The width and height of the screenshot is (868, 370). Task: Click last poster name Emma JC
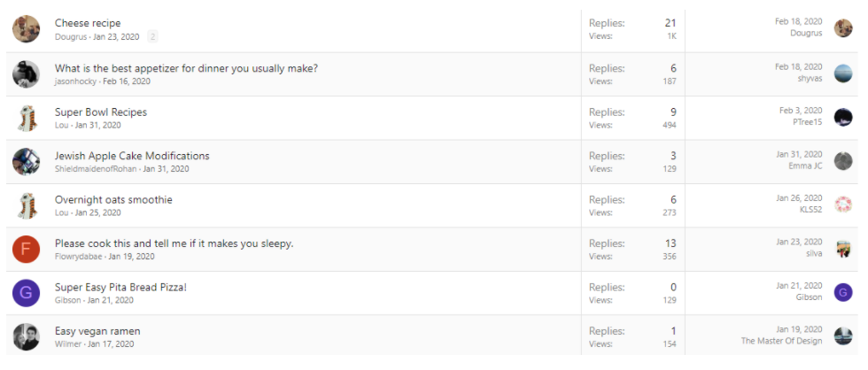pyautogui.click(x=805, y=166)
